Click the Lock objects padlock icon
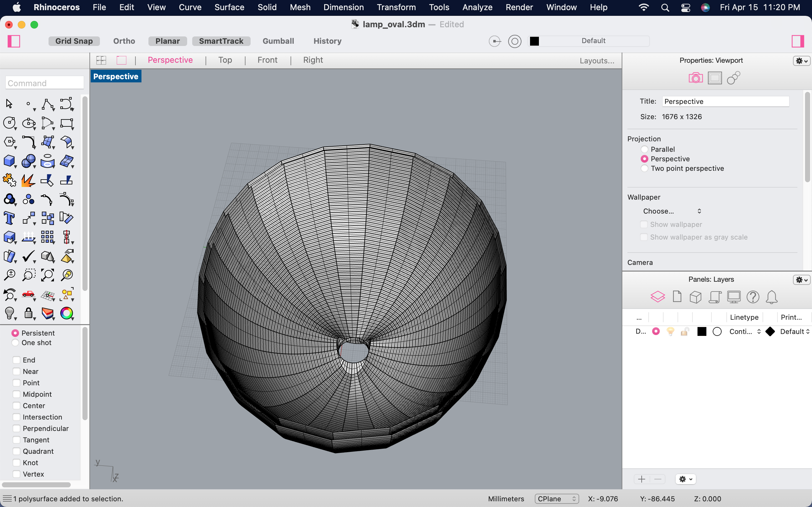This screenshot has width=812, height=507. [x=29, y=313]
